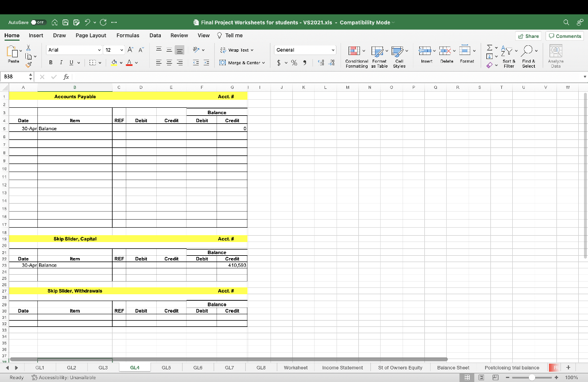Expand the formula bar
Screen dimensions: 588x382
coord(585,77)
